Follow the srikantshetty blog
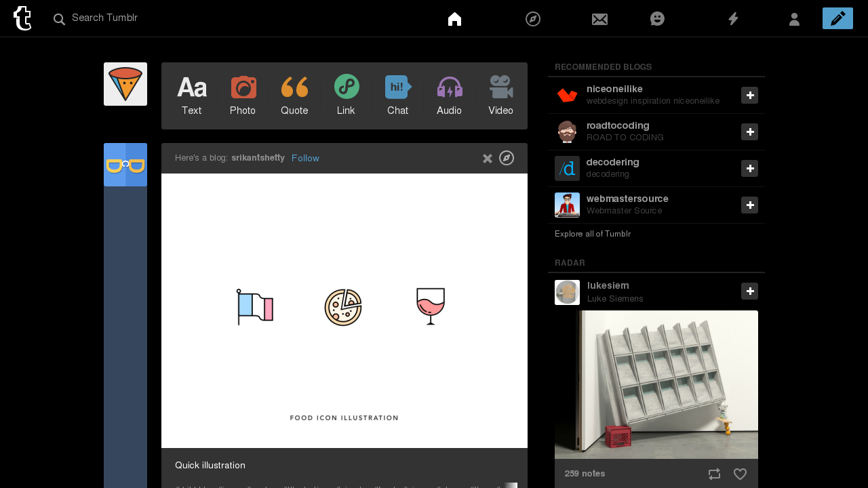This screenshot has width=868, height=488. pyautogui.click(x=305, y=158)
